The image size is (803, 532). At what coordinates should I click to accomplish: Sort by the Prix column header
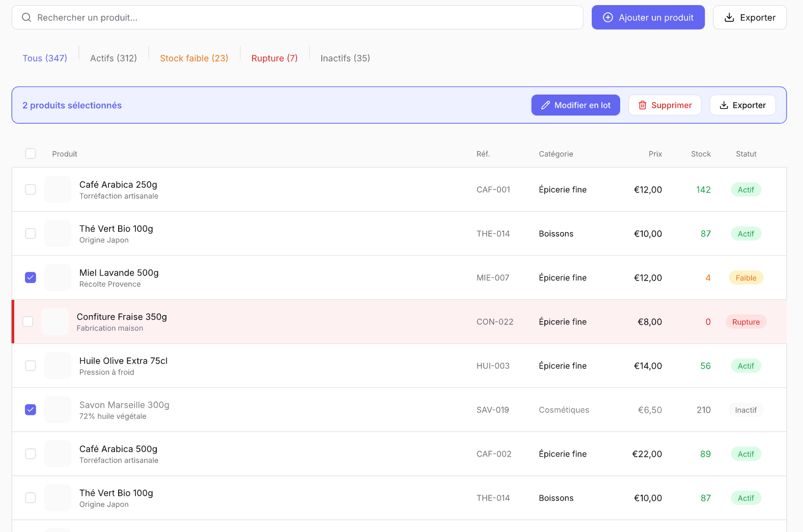point(655,154)
